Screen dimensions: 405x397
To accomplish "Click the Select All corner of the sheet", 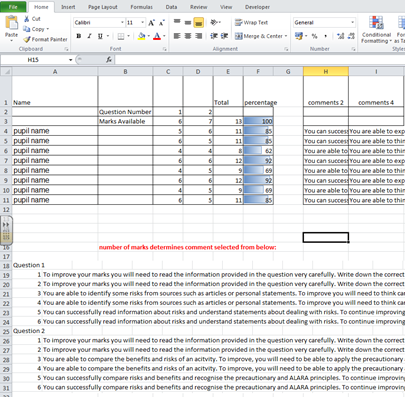I will point(6,71).
